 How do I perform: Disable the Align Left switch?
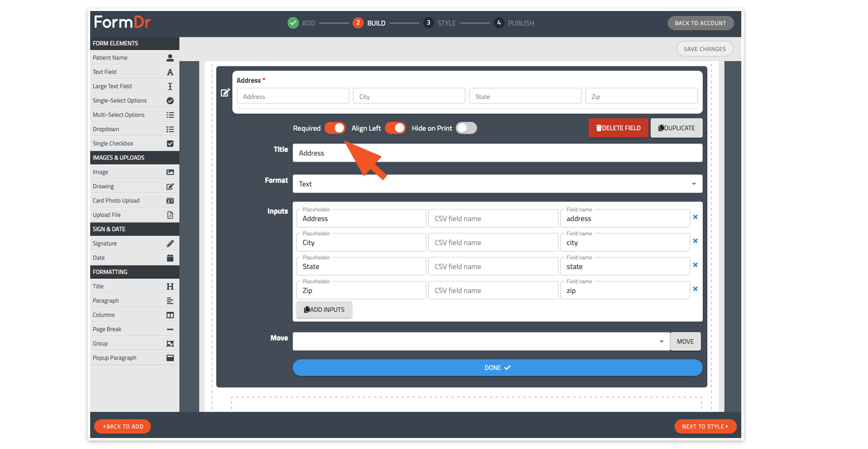coord(395,128)
